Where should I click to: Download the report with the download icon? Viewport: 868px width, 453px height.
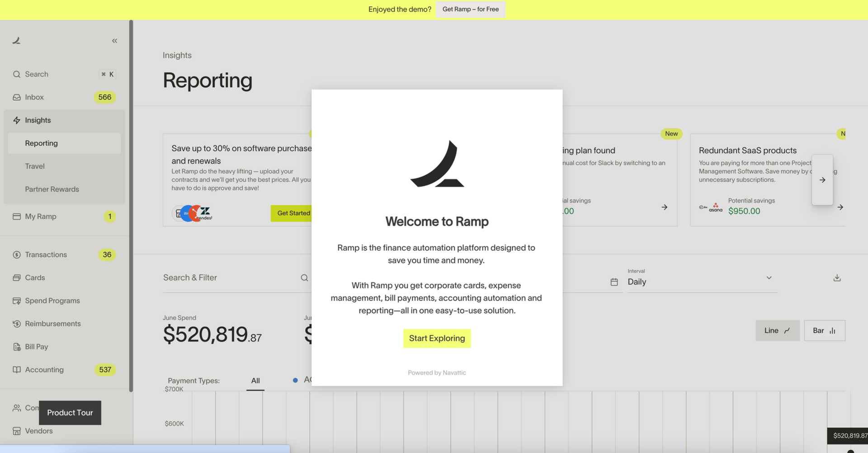(x=837, y=278)
